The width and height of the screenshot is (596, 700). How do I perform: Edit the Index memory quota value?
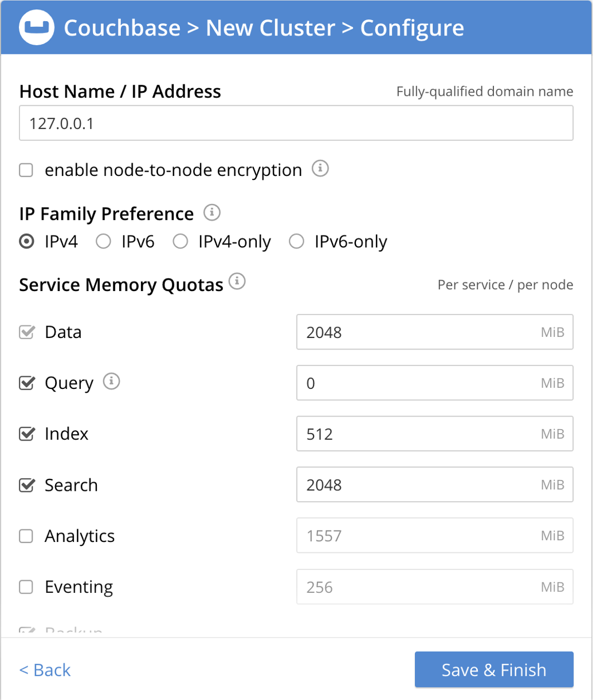pyautogui.click(x=434, y=434)
